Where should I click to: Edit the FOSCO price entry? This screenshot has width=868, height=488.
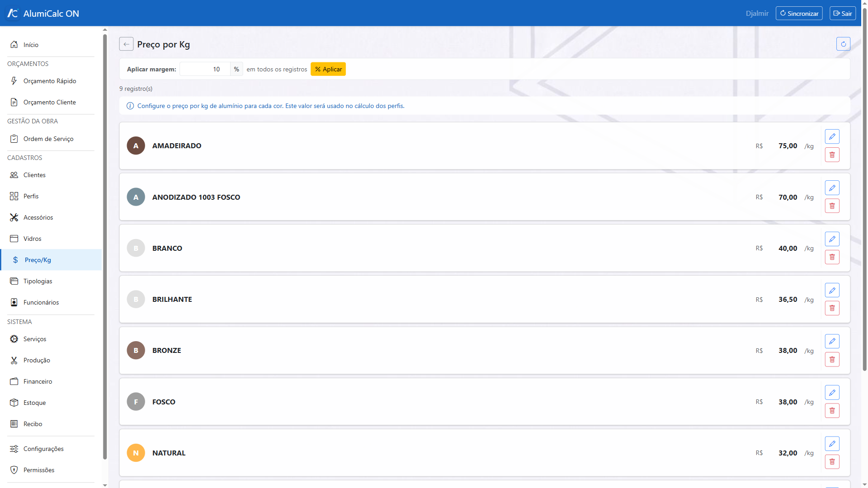pos(832,392)
